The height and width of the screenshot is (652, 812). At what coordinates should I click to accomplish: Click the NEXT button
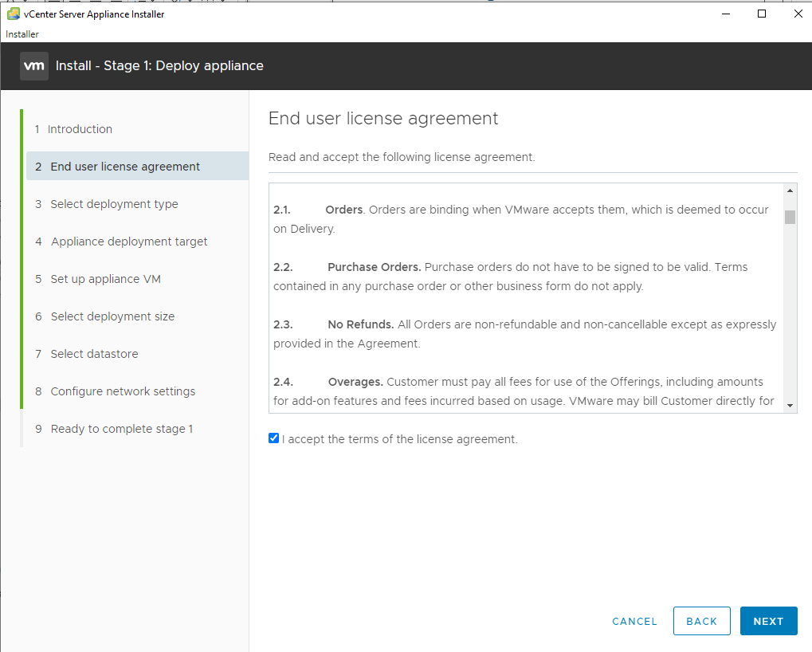768,621
